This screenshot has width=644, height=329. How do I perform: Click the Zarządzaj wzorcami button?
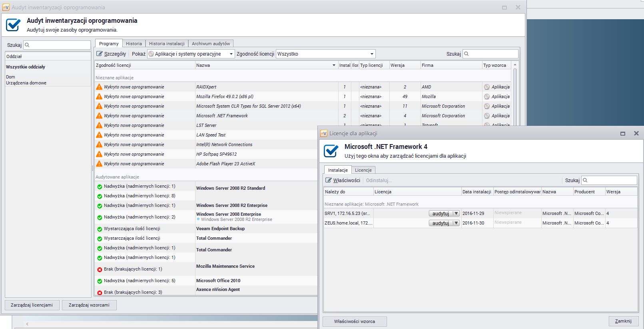click(89, 305)
